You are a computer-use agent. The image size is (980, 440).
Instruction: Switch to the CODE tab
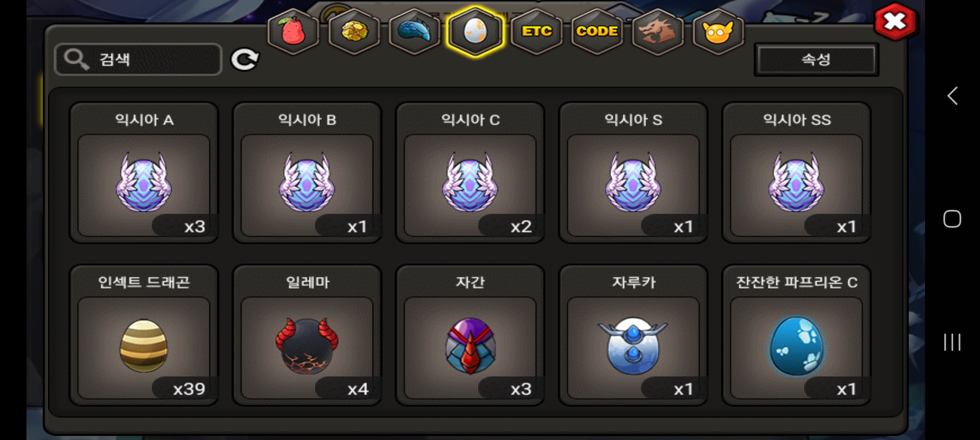[x=597, y=31]
